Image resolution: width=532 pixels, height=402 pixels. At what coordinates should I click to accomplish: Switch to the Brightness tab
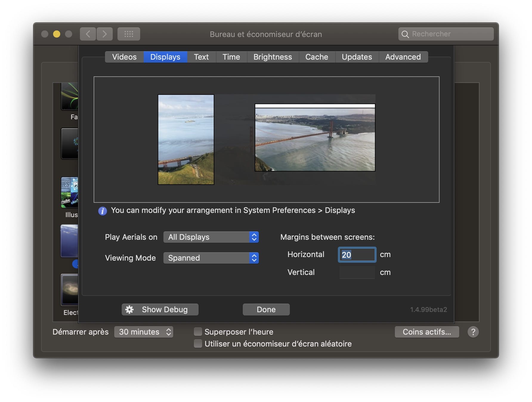tap(273, 57)
